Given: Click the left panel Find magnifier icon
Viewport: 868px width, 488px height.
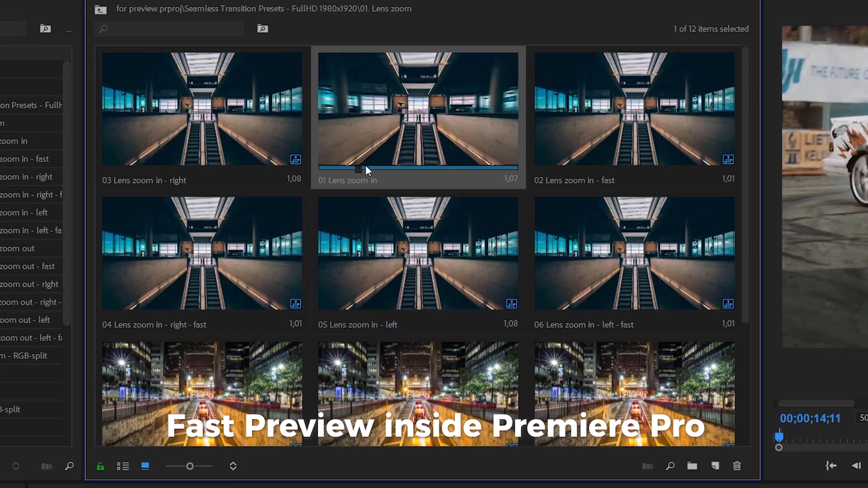Looking at the screenshot, I should (x=69, y=466).
